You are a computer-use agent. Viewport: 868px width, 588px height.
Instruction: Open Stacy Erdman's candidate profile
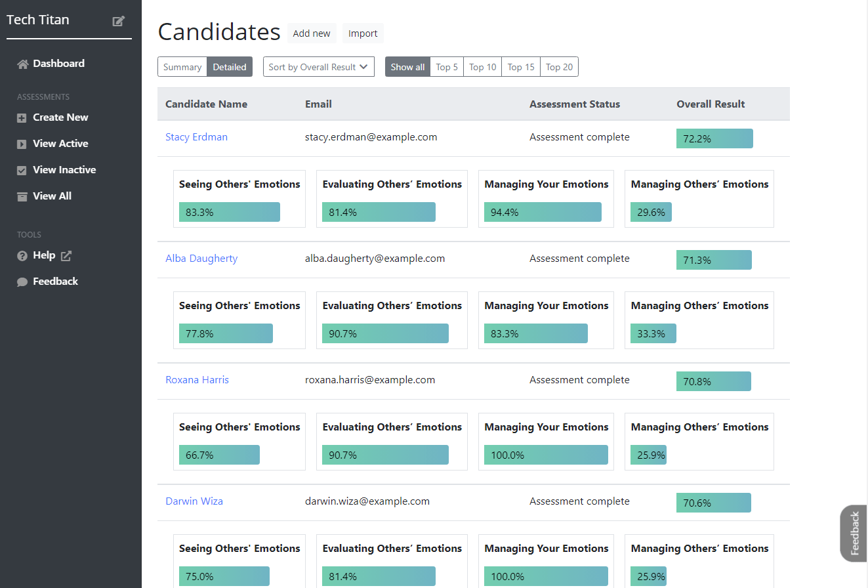pyautogui.click(x=196, y=136)
